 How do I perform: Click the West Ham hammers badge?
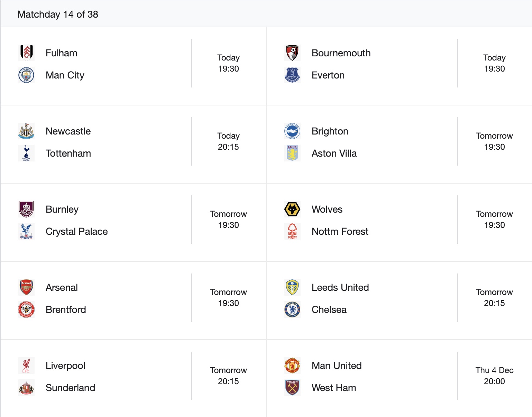(292, 388)
